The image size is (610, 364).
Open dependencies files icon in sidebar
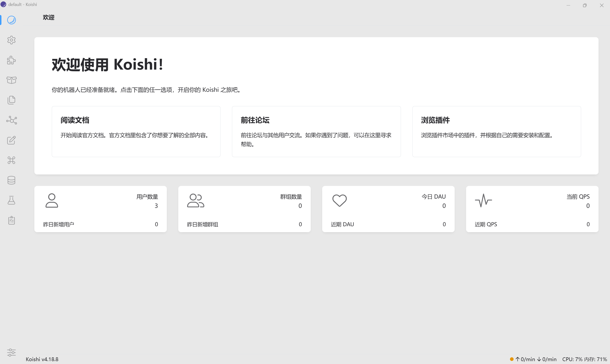(11, 100)
